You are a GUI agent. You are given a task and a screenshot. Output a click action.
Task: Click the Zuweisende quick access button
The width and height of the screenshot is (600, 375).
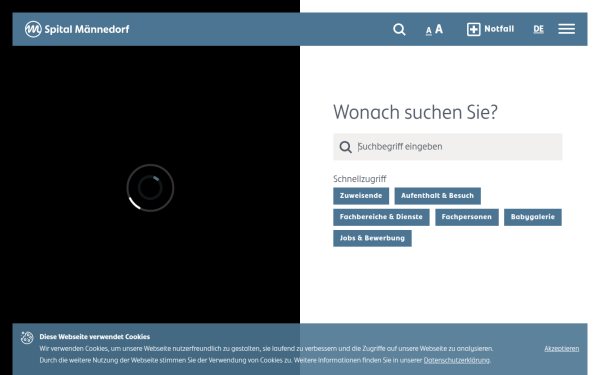tap(361, 196)
